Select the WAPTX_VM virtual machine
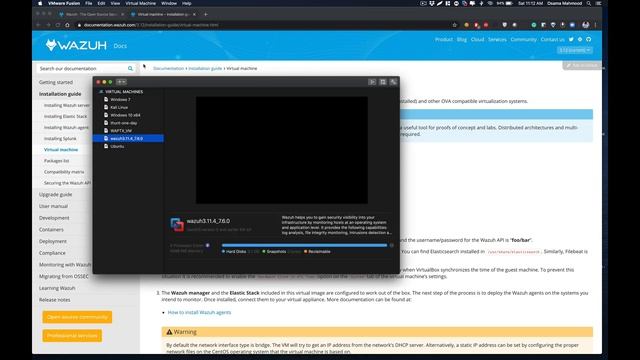Image resolution: width=640 pixels, height=360 pixels. (128, 131)
